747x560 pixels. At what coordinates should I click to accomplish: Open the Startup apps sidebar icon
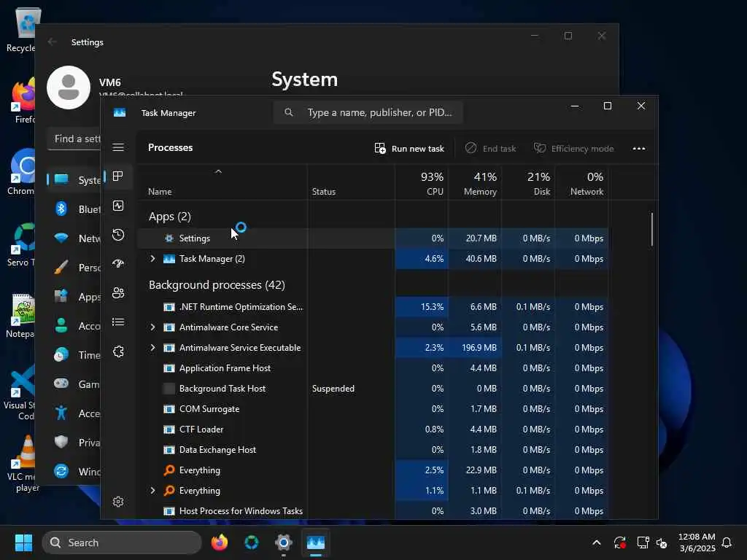[x=118, y=264]
